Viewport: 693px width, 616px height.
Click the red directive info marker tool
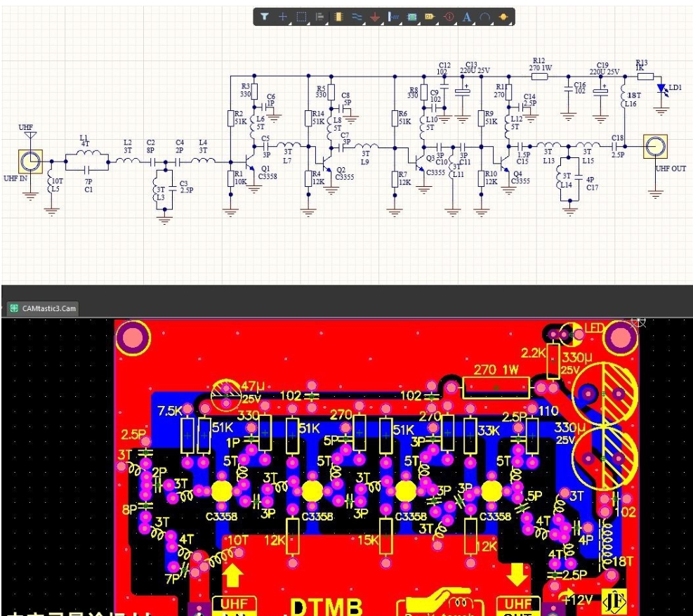pos(449,16)
